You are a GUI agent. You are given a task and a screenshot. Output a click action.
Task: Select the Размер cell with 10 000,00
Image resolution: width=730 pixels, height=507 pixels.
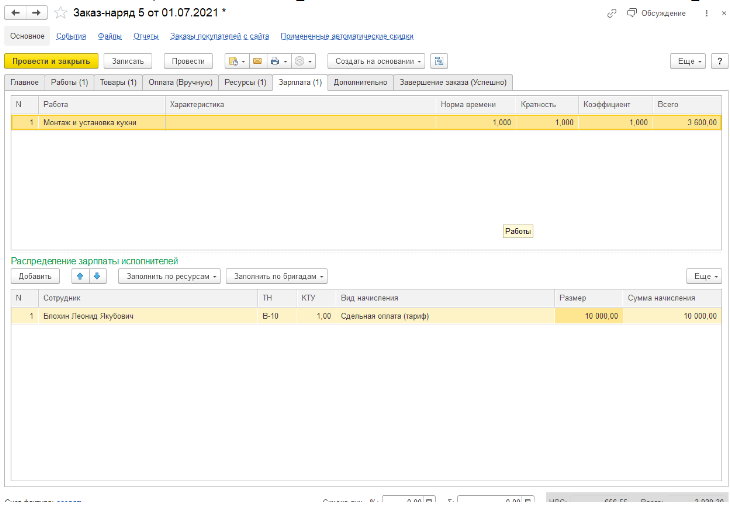(x=587, y=316)
